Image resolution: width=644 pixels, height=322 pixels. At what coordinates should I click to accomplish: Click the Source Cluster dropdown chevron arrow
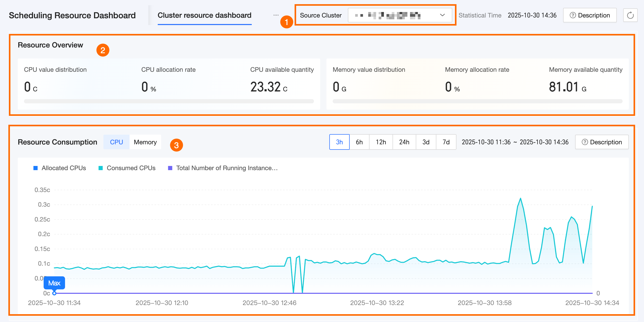click(x=442, y=15)
